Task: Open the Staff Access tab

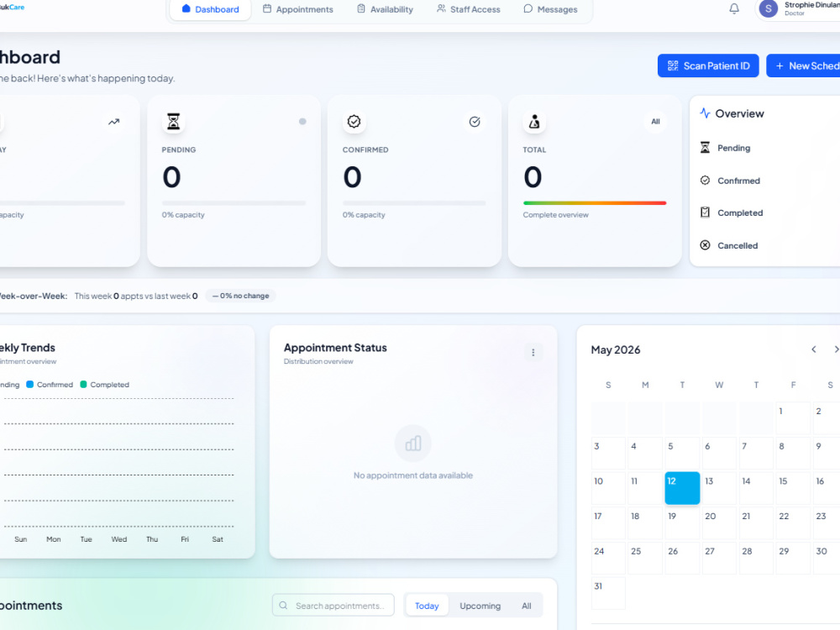Action: pyautogui.click(x=468, y=9)
